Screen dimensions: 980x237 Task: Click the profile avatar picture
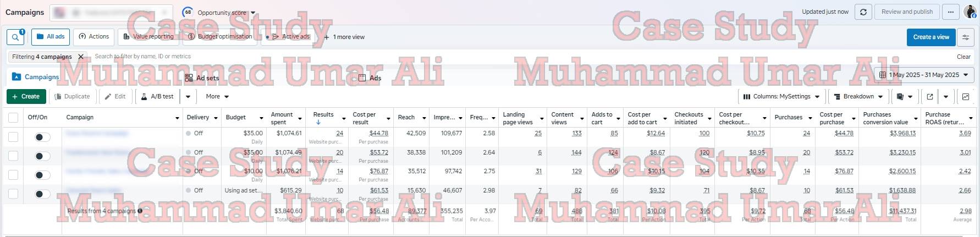click(970, 12)
